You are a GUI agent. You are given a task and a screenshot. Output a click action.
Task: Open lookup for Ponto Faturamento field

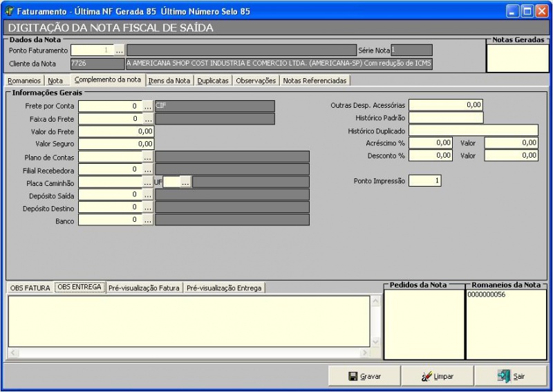[120, 50]
